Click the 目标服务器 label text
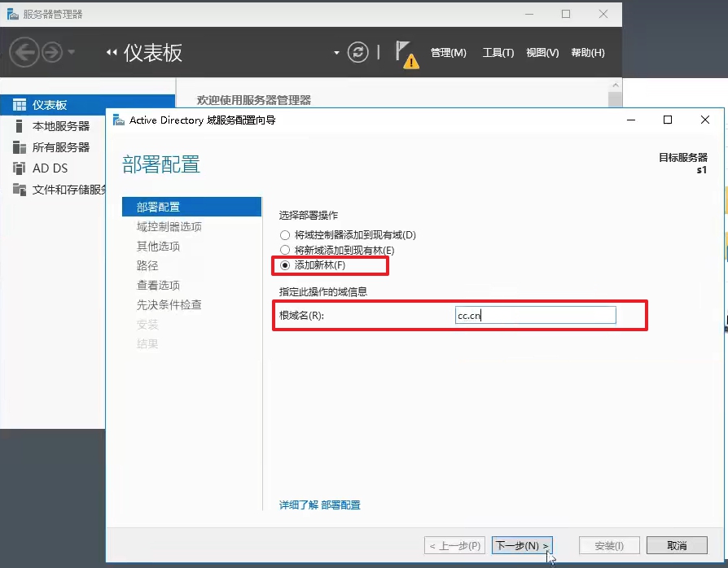 [683, 157]
